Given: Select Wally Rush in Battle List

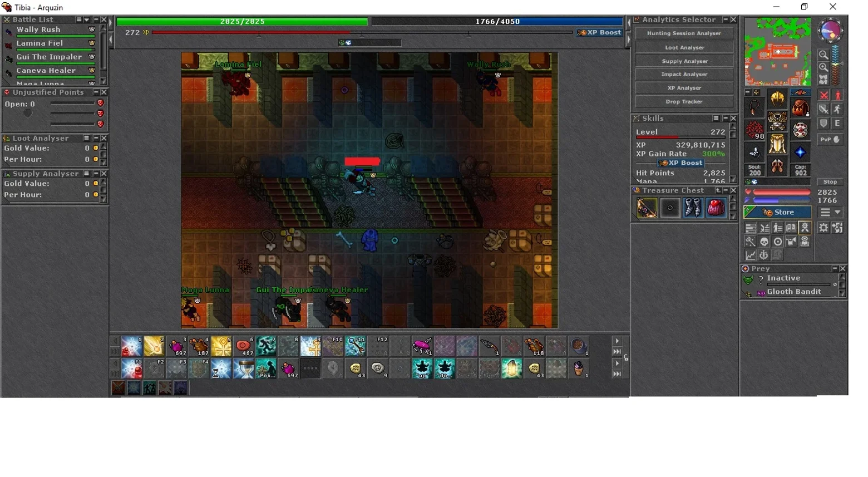Looking at the screenshot, I should point(51,31).
